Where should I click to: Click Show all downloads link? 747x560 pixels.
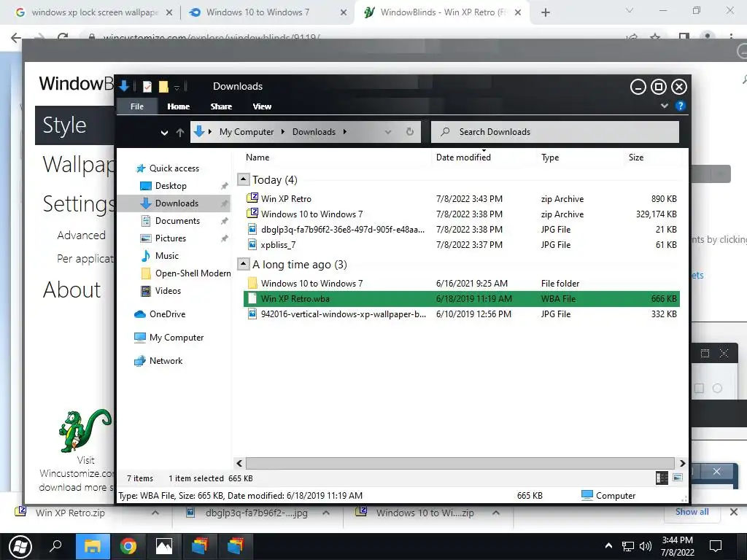pyautogui.click(x=692, y=512)
